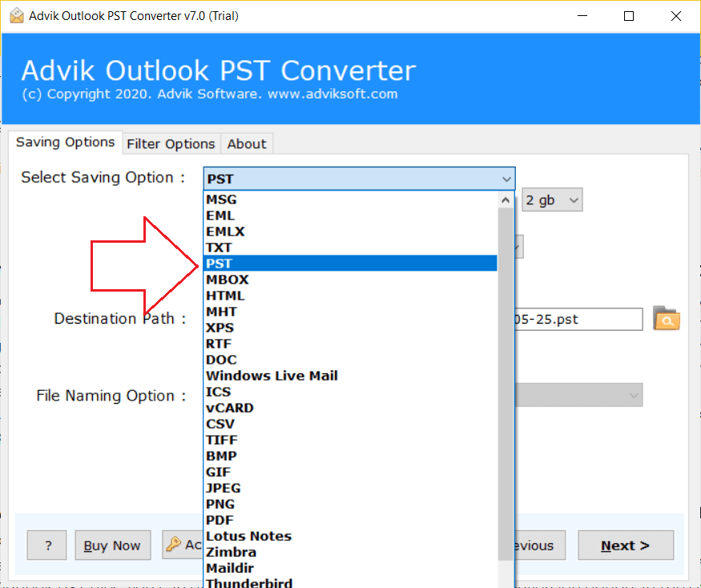Switch to the Filter Options tab
This screenshot has height=588, width=701.
tap(171, 144)
